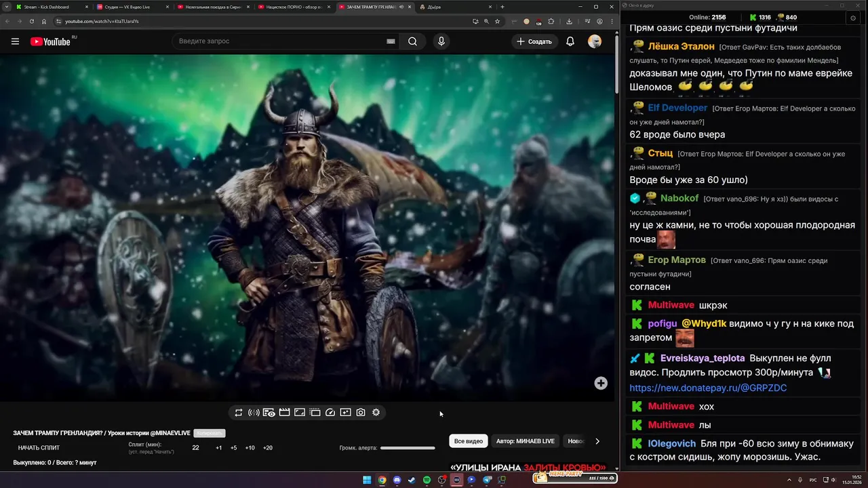The width and height of the screenshot is (868, 488).
Task: Open the Windows Start menu
Action: pyautogui.click(x=367, y=480)
